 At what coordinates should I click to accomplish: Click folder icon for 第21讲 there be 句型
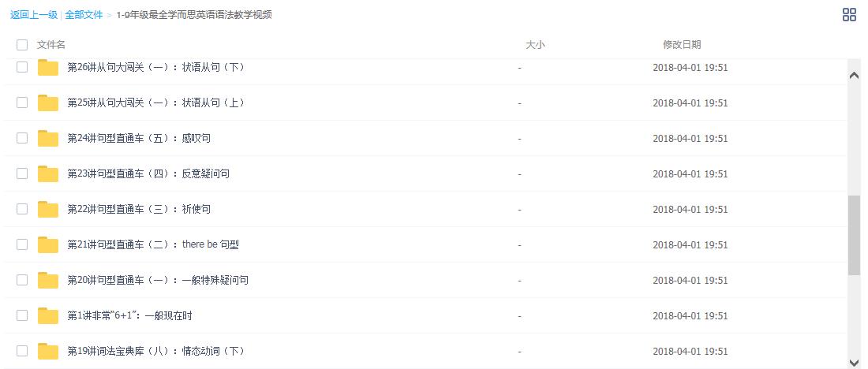48,244
